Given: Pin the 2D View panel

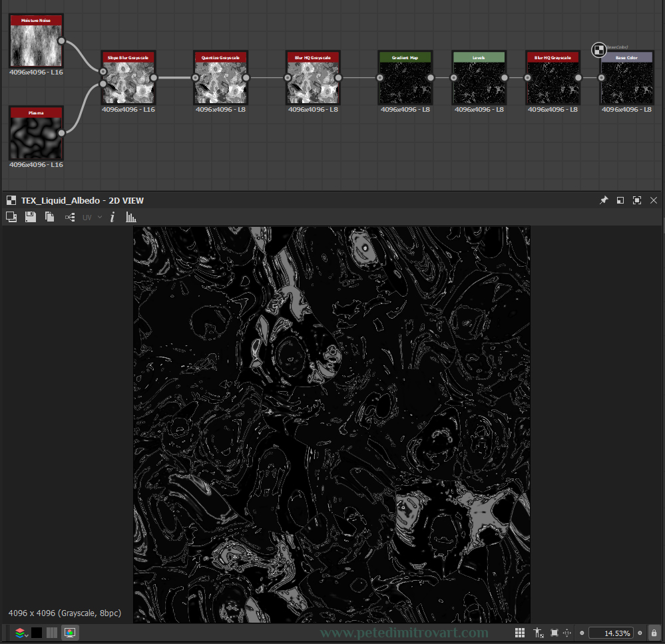Looking at the screenshot, I should [x=604, y=200].
